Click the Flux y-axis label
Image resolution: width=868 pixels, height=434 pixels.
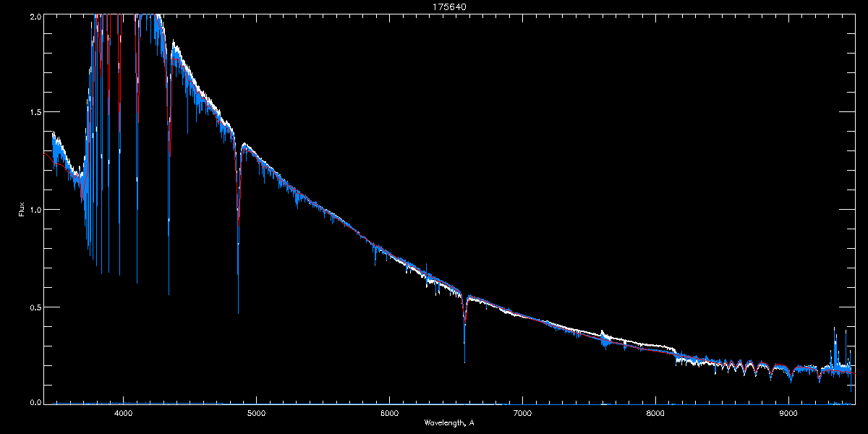coord(22,209)
